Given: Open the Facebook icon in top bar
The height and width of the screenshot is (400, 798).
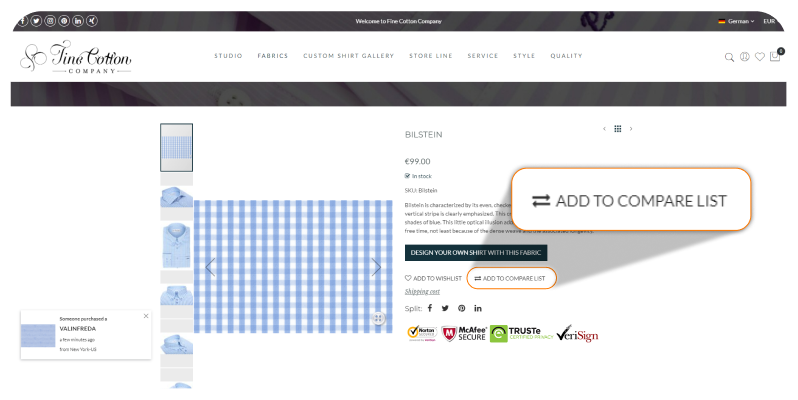Looking at the screenshot, I should (x=22, y=21).
